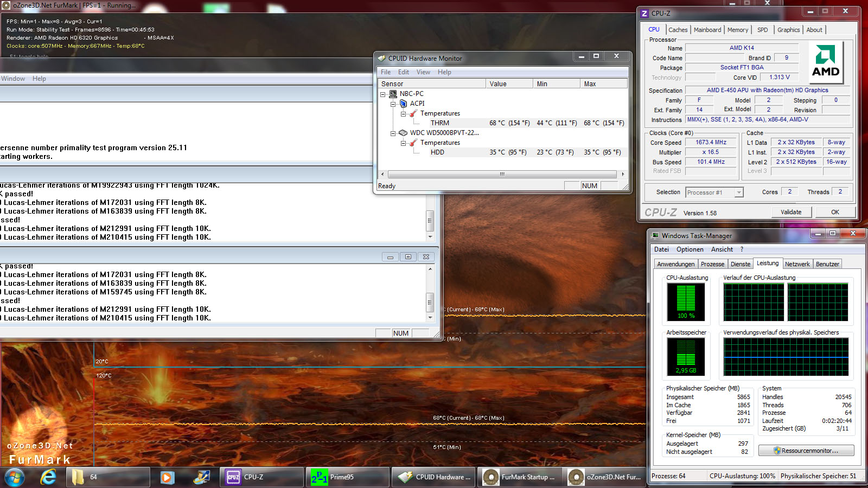Image resolution: width=868 pixels, height=488 pixels.
Task: Open the Datei menu in Task Manager
Action: (661, 249)
